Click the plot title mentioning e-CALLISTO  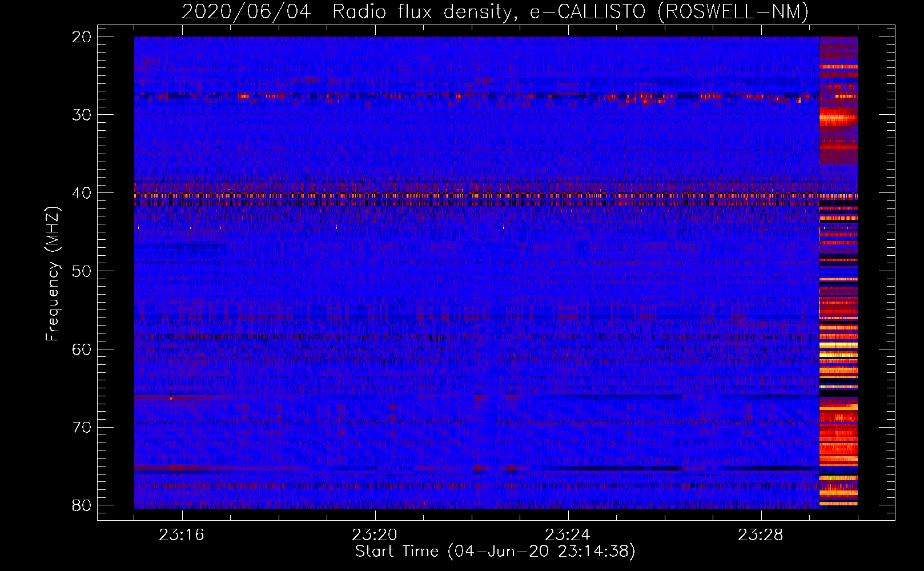[x=495, y=11]
